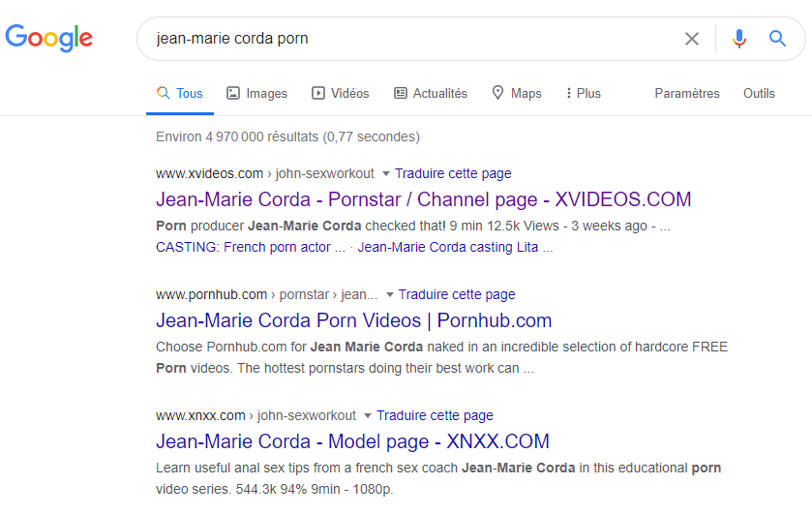Viewport: 812px width, 515px height.
Task: Expand dropdown arrow beside pornhub.com URL
Action: click(x=390, y=295)
